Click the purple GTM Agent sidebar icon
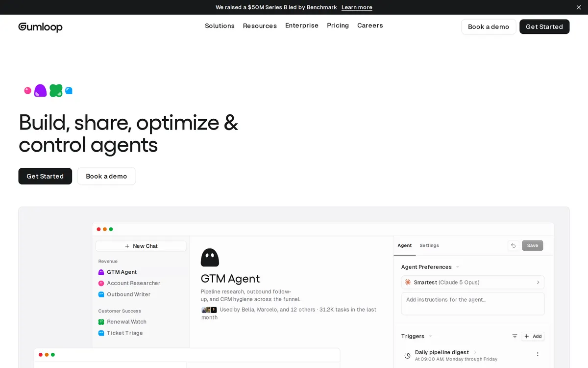Screen dimensions: 588x368 click(x=101, y=272)
